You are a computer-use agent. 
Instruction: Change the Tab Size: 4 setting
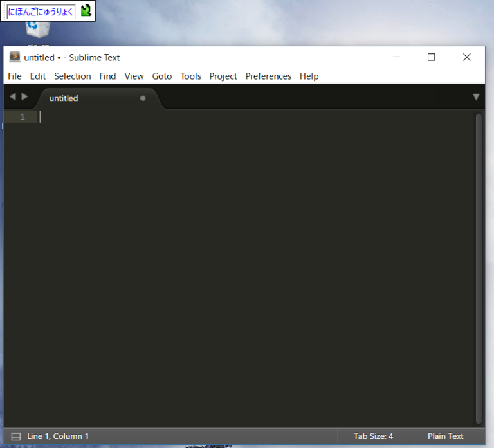[373, 436]
